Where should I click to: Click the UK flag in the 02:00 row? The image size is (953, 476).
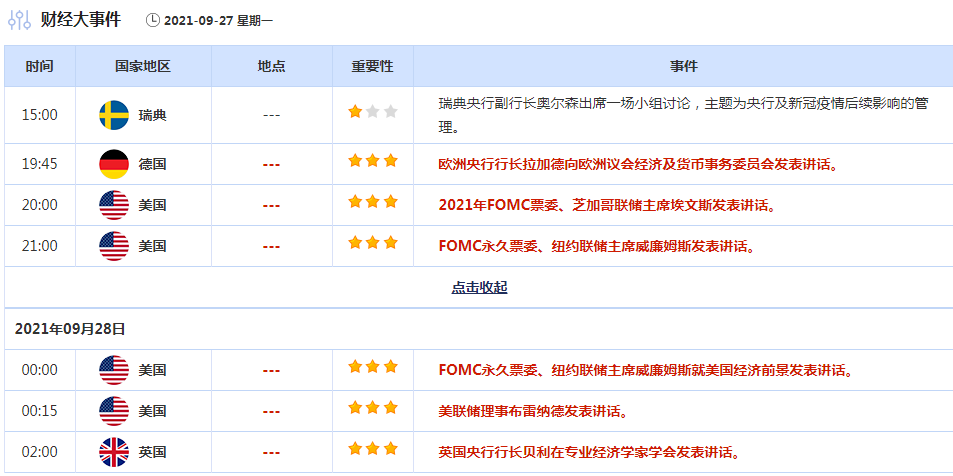114,452
